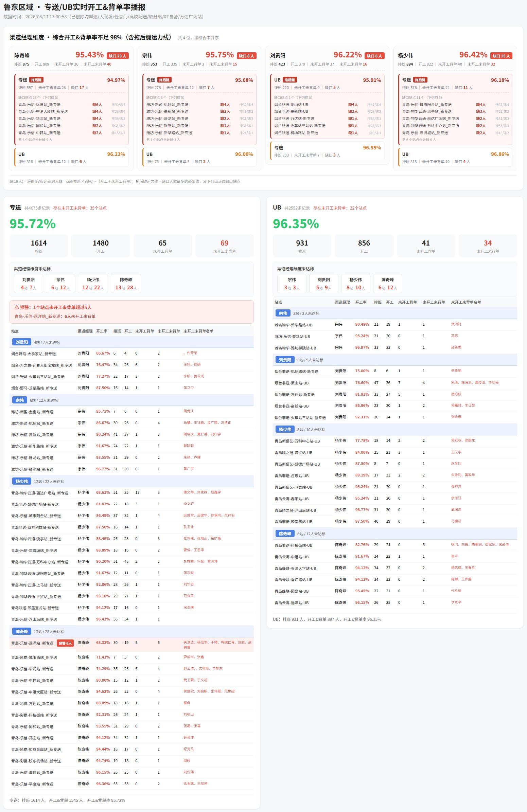Select the 青岛非送-科技街站-UB table row

coord(395,545)
